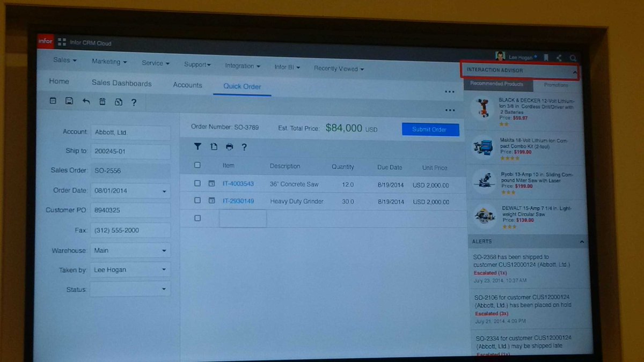Click the search magnifier icon
The image size is (644, 362).
[573, 58]
